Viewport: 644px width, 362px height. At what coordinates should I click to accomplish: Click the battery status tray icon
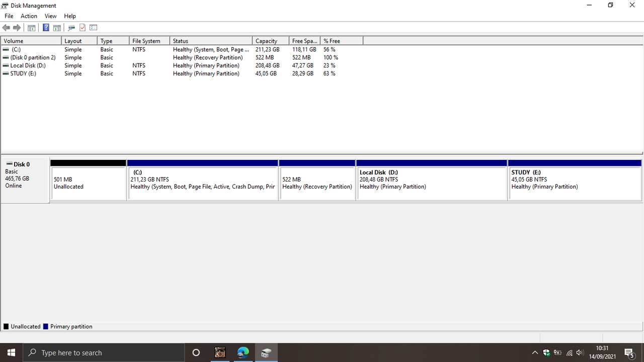(557, 352)
